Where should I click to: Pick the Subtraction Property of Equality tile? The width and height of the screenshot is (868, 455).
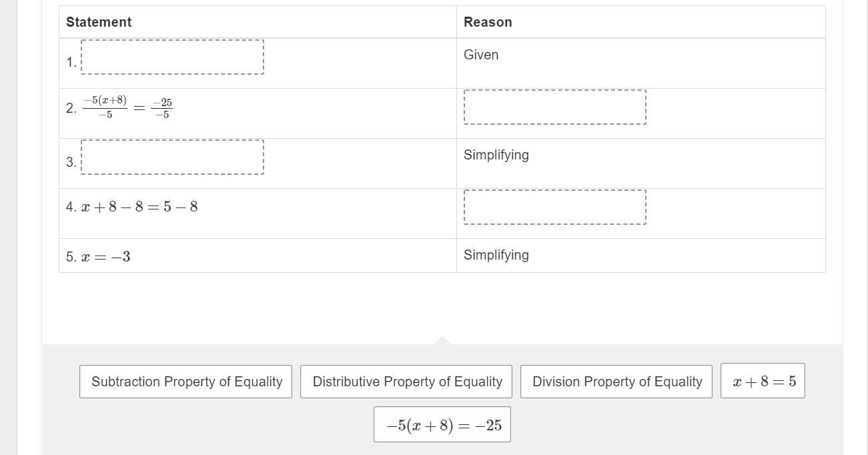tap(185, 382)
